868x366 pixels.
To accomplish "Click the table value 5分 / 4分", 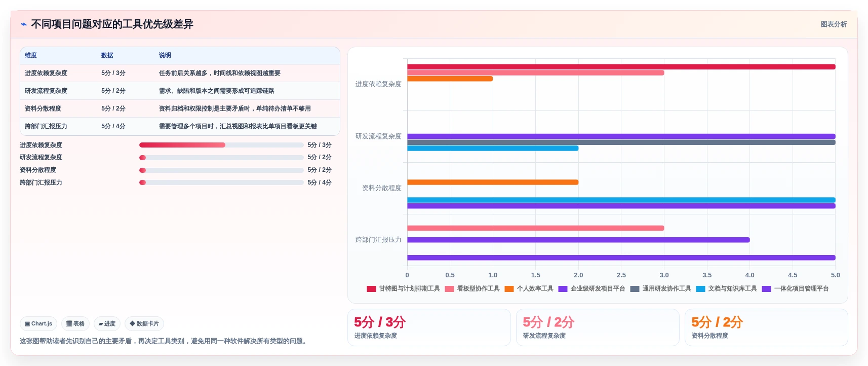I will (113, 126).
